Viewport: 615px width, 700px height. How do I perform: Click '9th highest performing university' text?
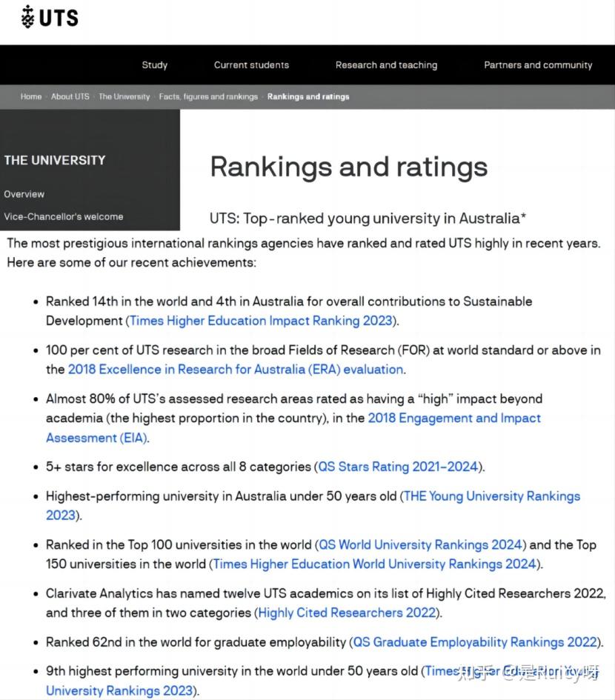click(x=145, y=671)
